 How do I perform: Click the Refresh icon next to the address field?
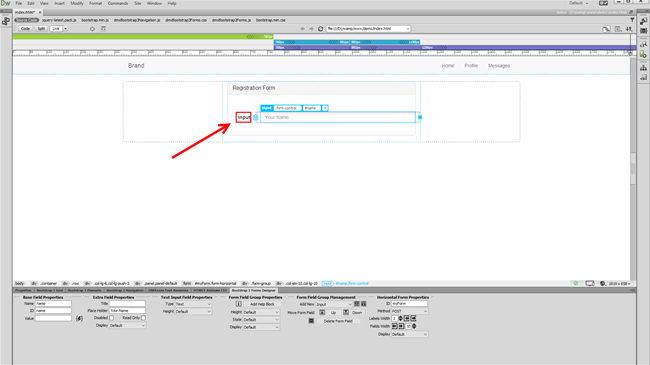(x=320, y=29)
